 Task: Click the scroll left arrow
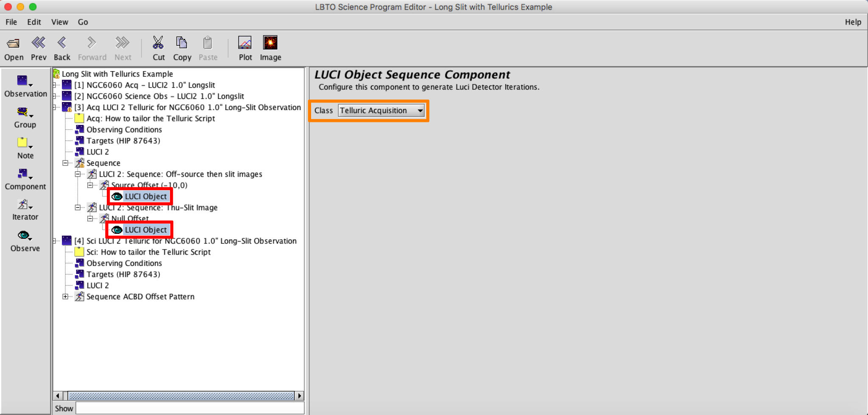[x=58, y=396]
